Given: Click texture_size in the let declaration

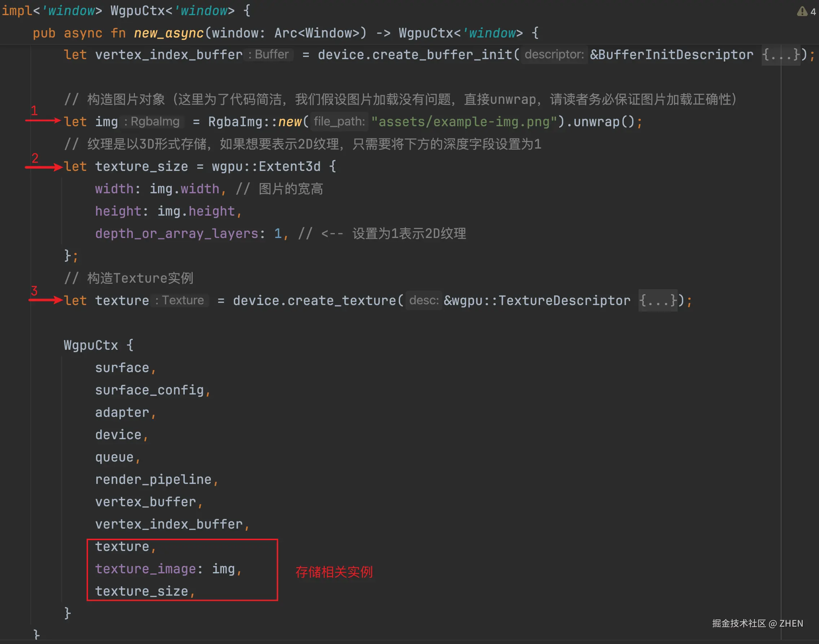Looking at the screenshot, I should coord(141,167).
